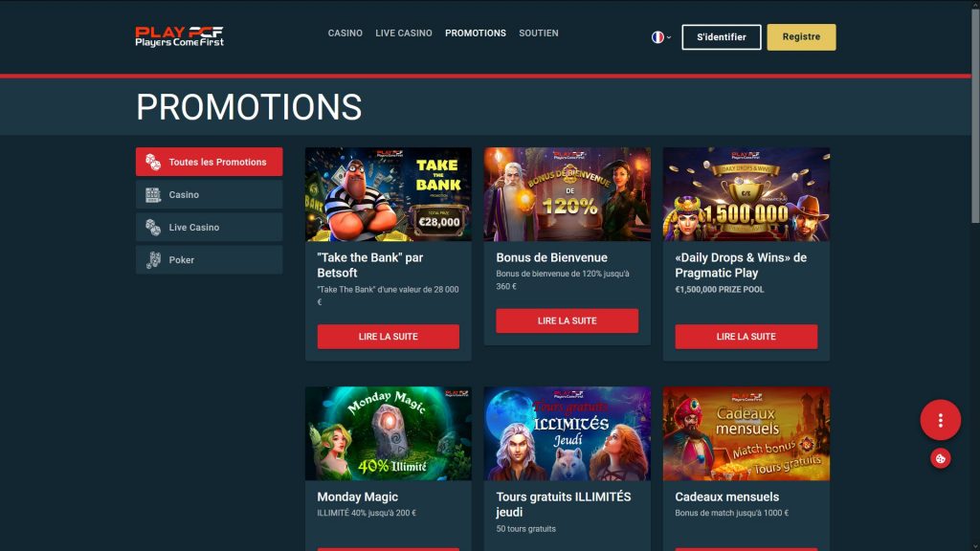
Task: Open the red three-dot floating menu
Action: point(940,420)
